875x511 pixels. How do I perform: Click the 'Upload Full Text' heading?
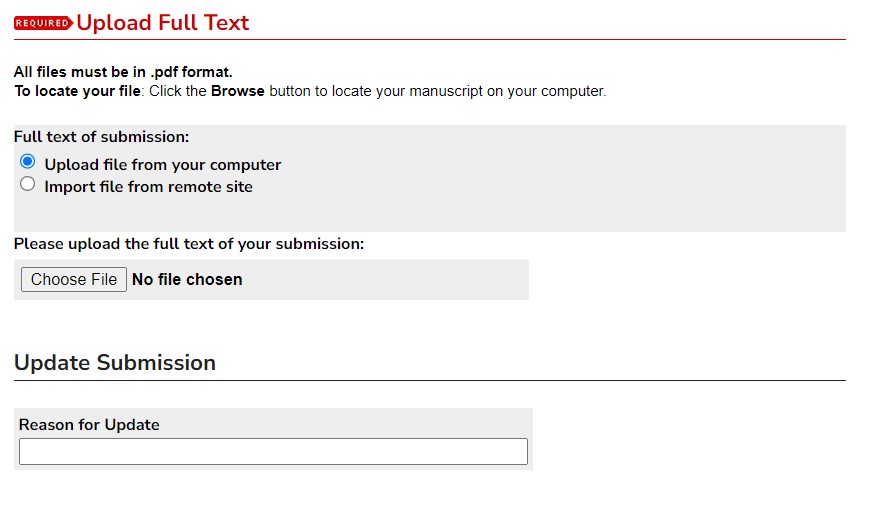(163, 23)
